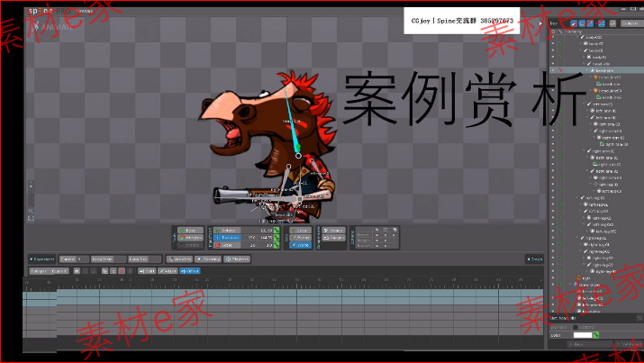
Task: Select the Create tool
Action: click(190, 245)
